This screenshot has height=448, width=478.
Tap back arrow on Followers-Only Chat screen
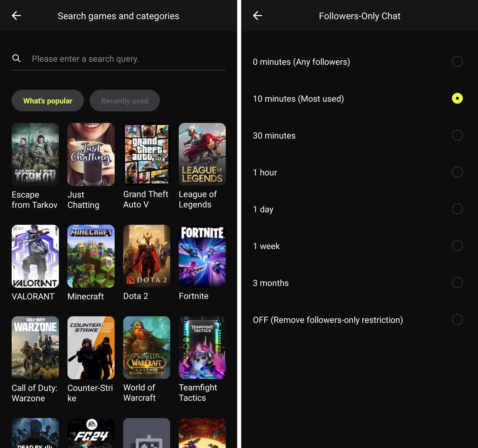pos(258,15)
